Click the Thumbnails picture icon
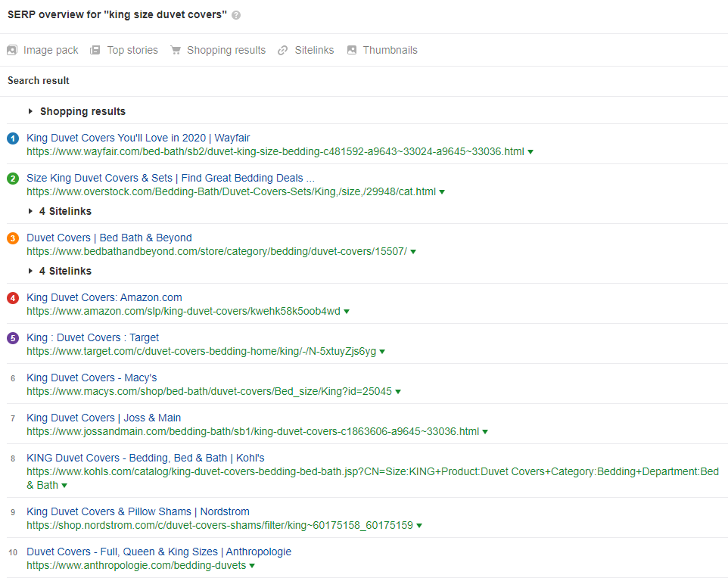 352,50
